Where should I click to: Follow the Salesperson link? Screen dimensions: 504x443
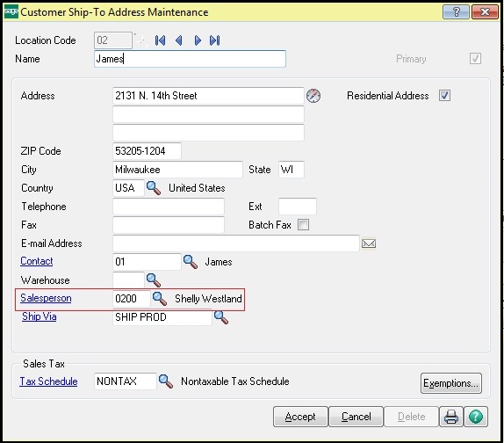point(46,298)
